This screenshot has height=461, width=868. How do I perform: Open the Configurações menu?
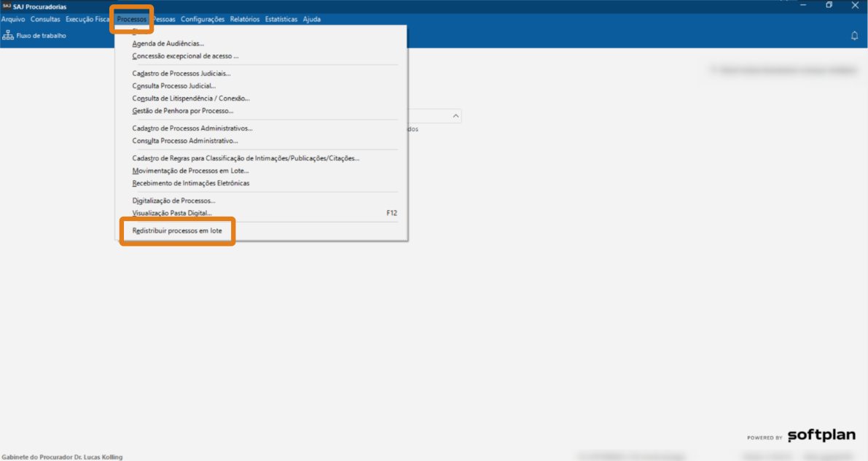(x=203, y=20)
